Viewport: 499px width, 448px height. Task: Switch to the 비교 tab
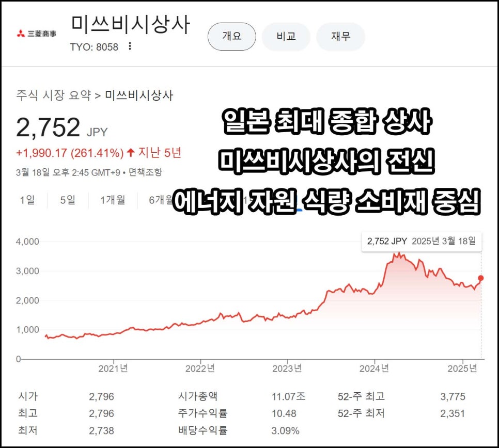pyautogui.click(x=286, y=36)
